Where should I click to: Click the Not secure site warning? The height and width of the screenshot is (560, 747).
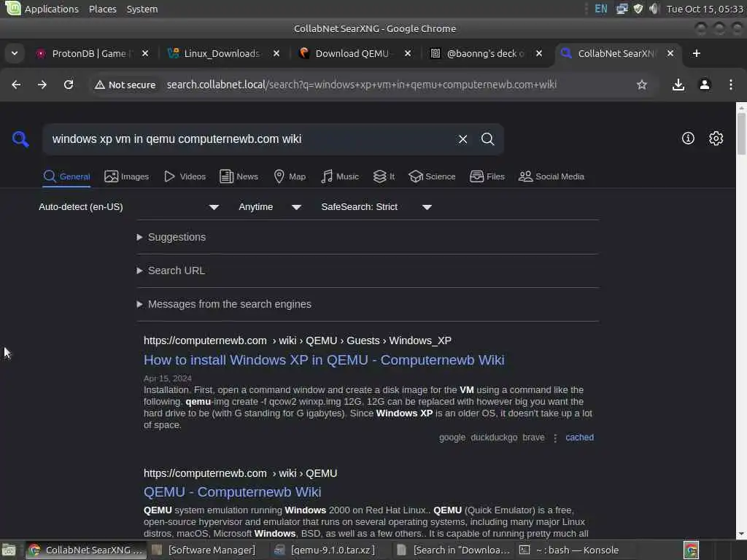click(125, 85)
